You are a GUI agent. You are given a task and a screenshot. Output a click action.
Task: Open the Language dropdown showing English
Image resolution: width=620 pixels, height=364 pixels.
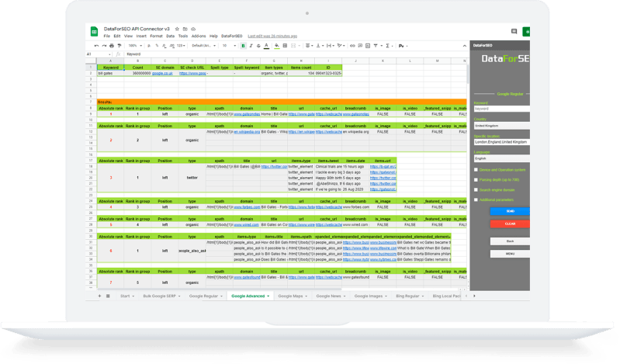tap(502, 158)
